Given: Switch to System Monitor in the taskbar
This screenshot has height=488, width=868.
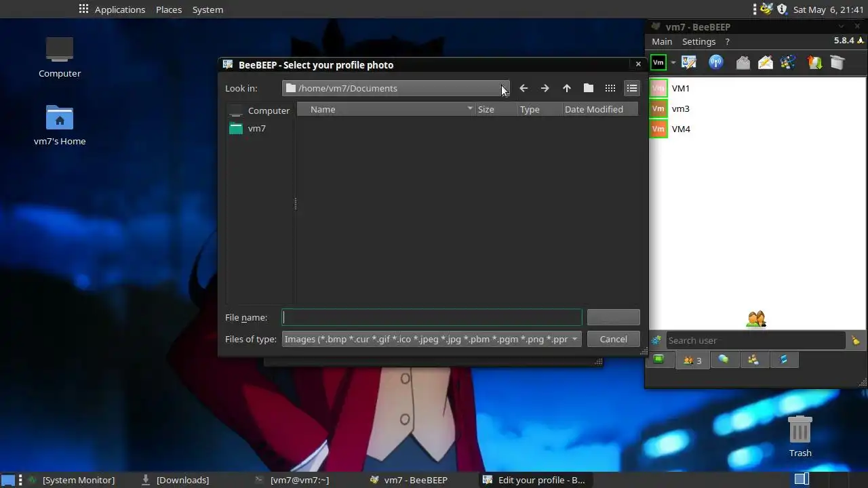Looking at the screenshot, I should tap(71, 480).
